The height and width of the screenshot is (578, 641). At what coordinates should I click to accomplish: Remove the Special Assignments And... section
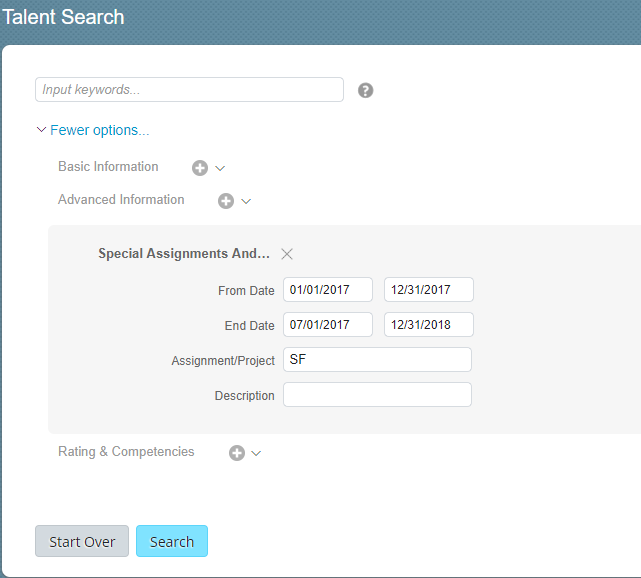tap(287, 254)
